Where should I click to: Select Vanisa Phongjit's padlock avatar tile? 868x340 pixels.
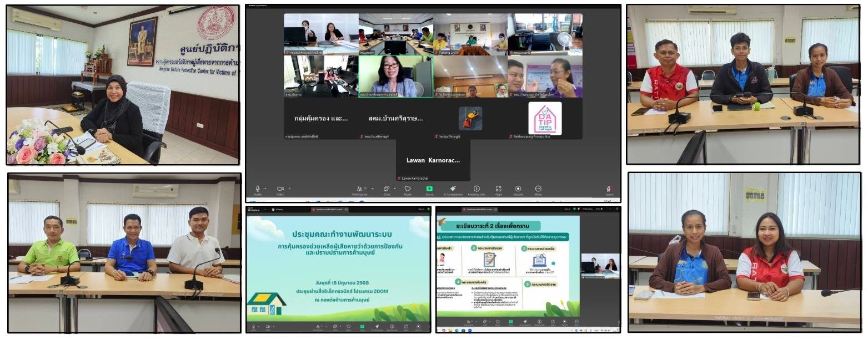470,118
